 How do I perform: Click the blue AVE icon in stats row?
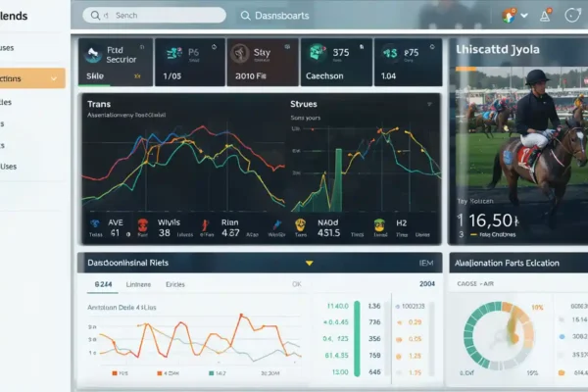coord(95,223)
